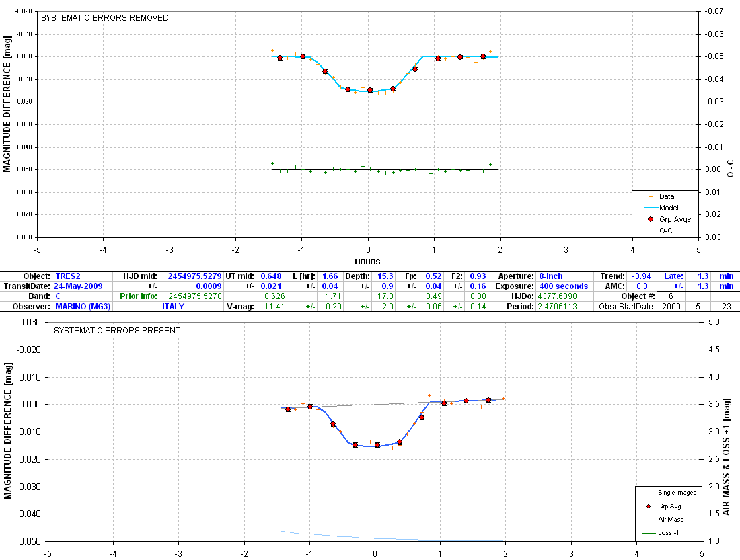Click the HJDo value 4377.6390

pos(557,296)
